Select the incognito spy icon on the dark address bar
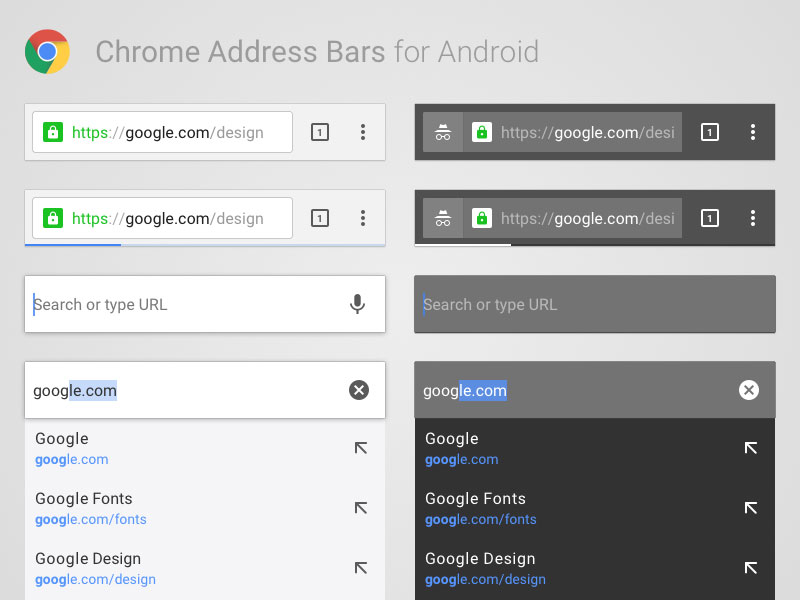This screenshot has height=600, width=800. pyautogui.click(x=441, y=131)
